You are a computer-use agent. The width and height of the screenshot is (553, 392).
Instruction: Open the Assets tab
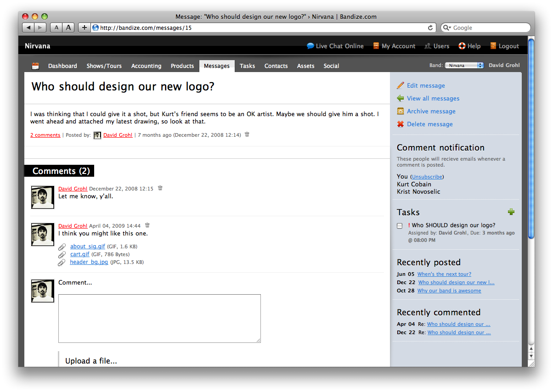(305, 66)
